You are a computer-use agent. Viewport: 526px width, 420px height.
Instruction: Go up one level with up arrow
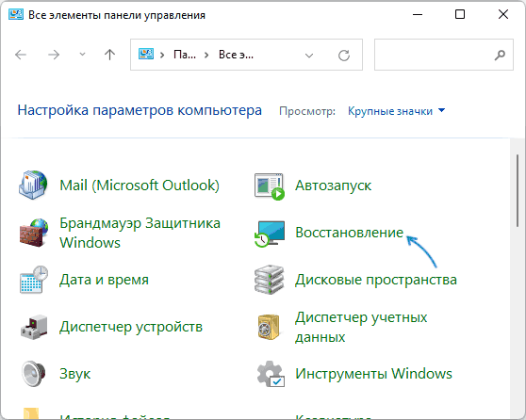click(109, 55)
